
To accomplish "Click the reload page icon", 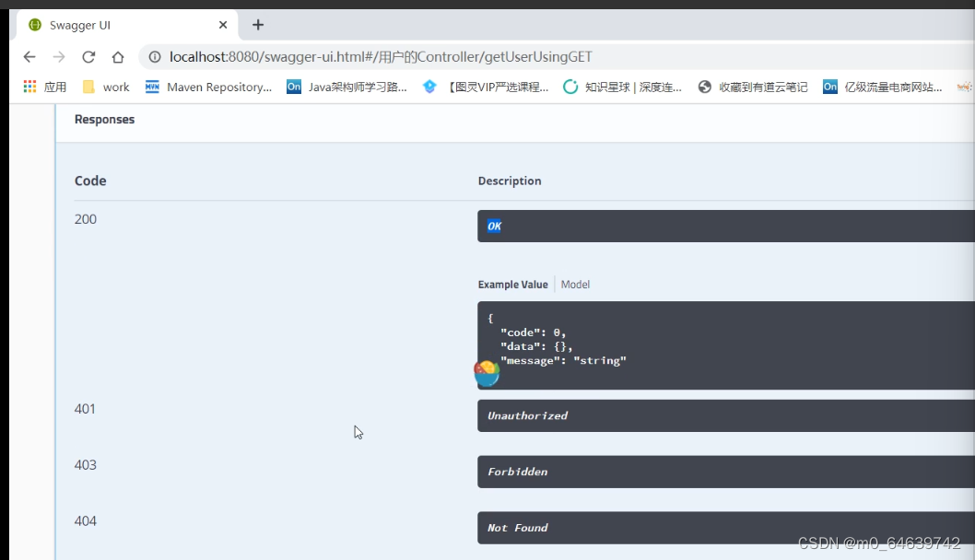I will pyautogui.click(x=88, y=56).
